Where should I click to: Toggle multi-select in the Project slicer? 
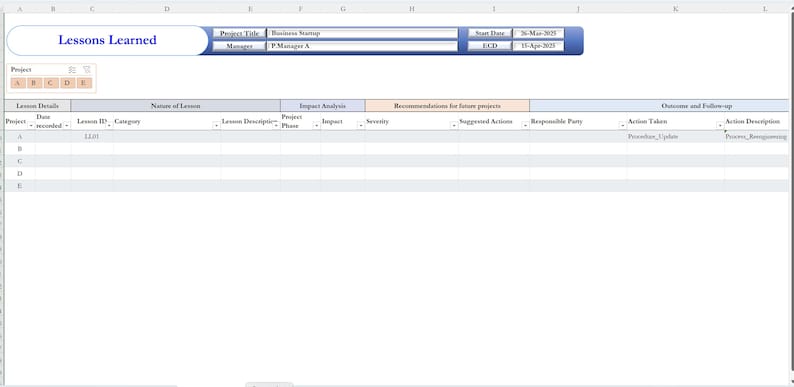click(x=72, y=70)
